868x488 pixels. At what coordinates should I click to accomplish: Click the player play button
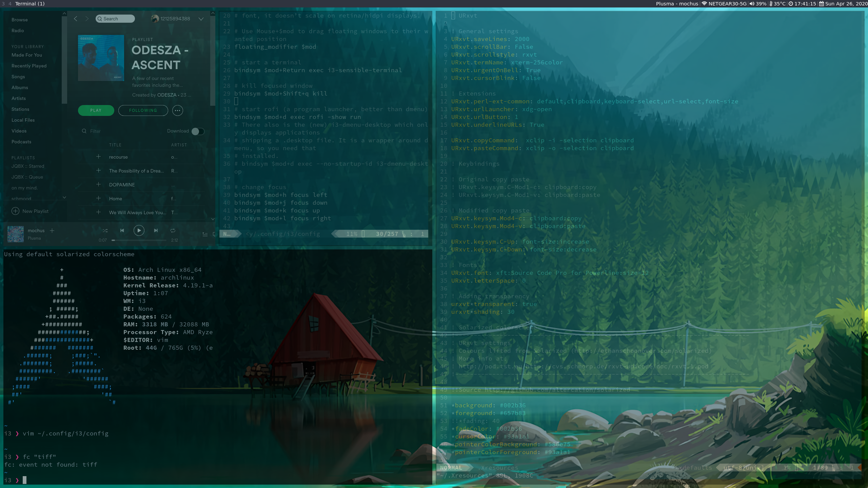(x=139, y=230)
